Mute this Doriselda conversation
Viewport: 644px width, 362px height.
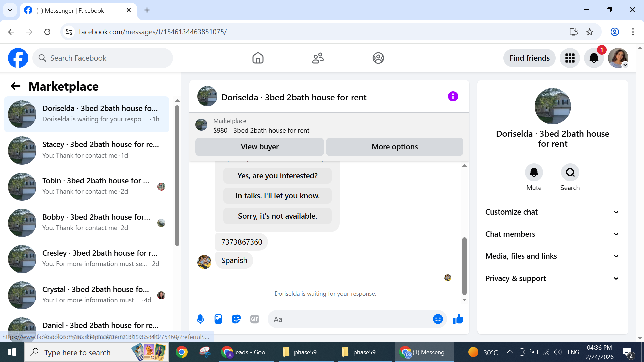(534, 173)
